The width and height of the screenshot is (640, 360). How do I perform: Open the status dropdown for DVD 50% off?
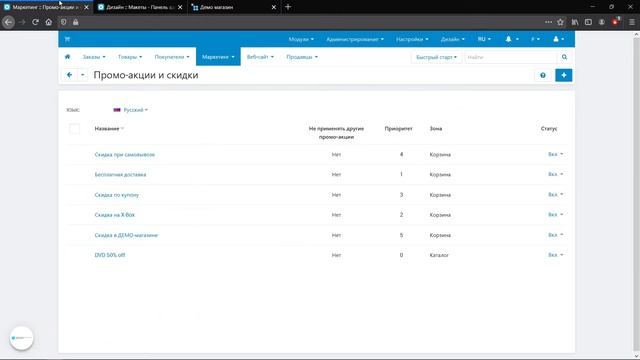coord(556,255)
